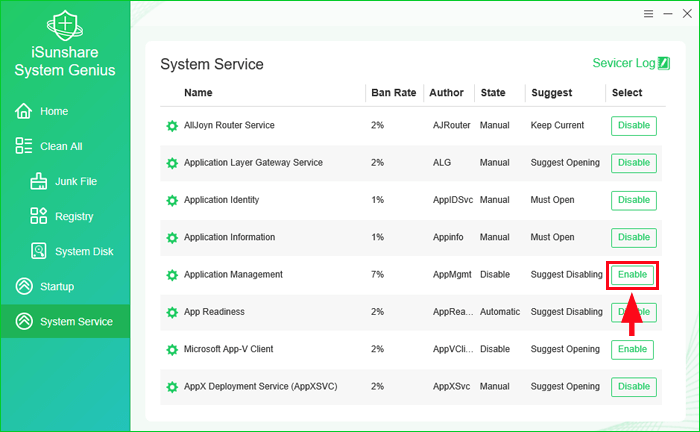Open the Home menu item
Viewport: 700px width, 432px height.
click(54, 111)
